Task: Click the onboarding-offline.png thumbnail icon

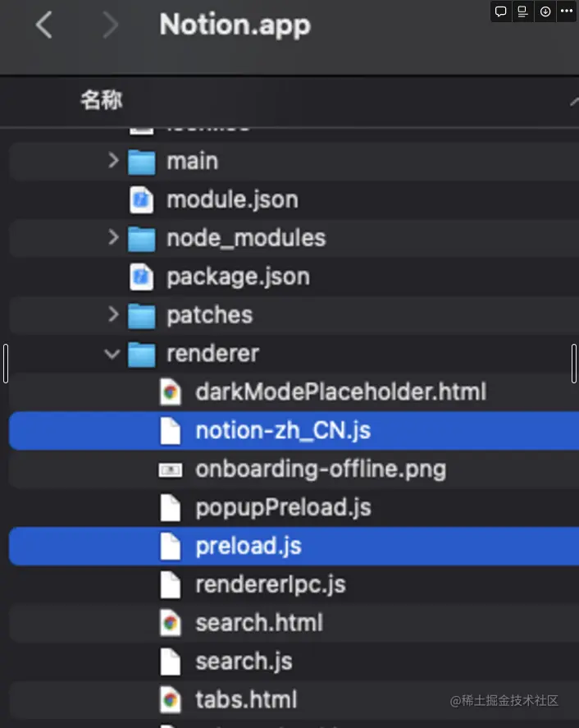Action: point(171,470)
